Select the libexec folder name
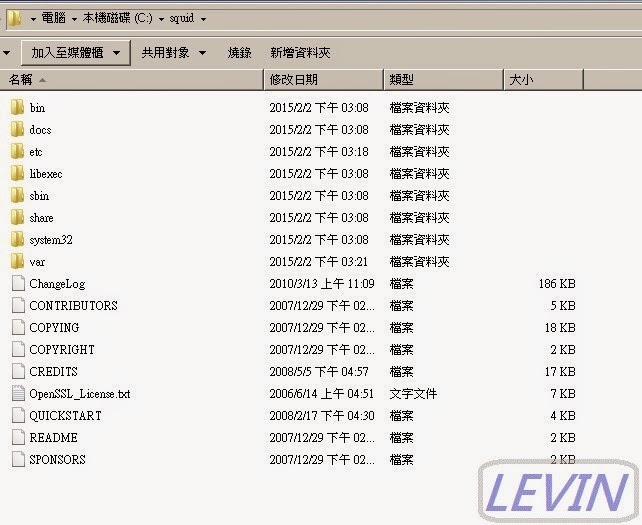Viewport: 642px width, 525px height. 46,174
